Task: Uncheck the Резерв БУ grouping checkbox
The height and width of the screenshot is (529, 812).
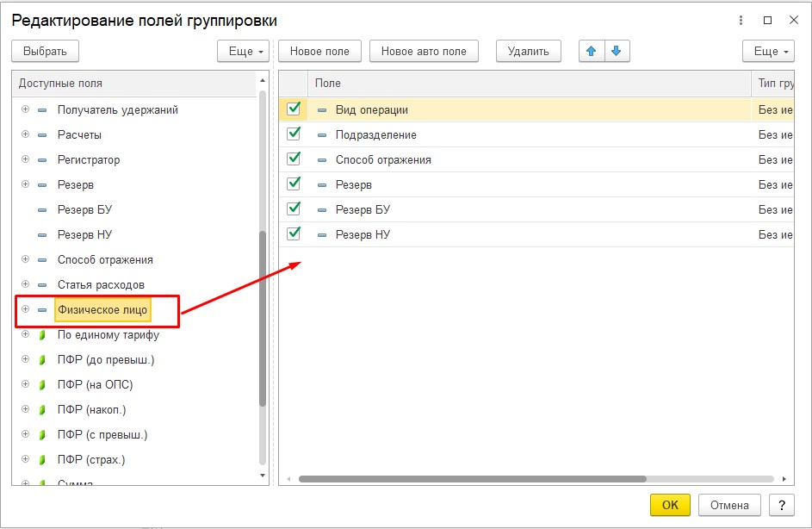Action: (x=294, y=208)
